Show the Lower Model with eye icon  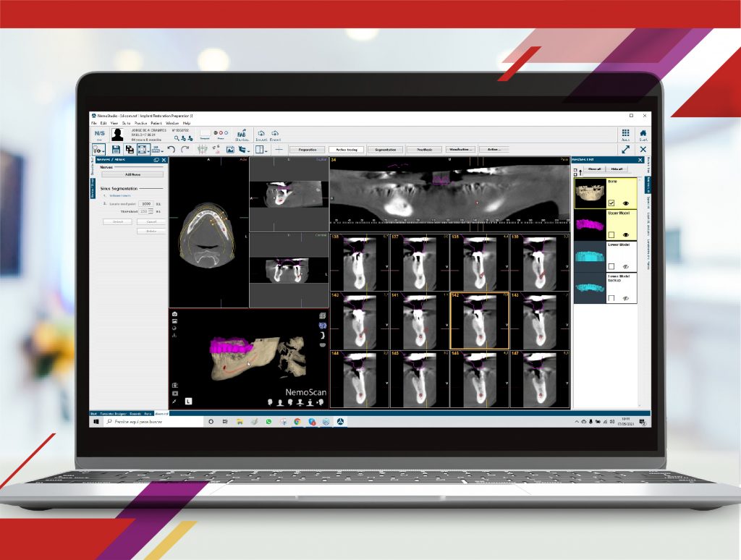click(626, 266)
